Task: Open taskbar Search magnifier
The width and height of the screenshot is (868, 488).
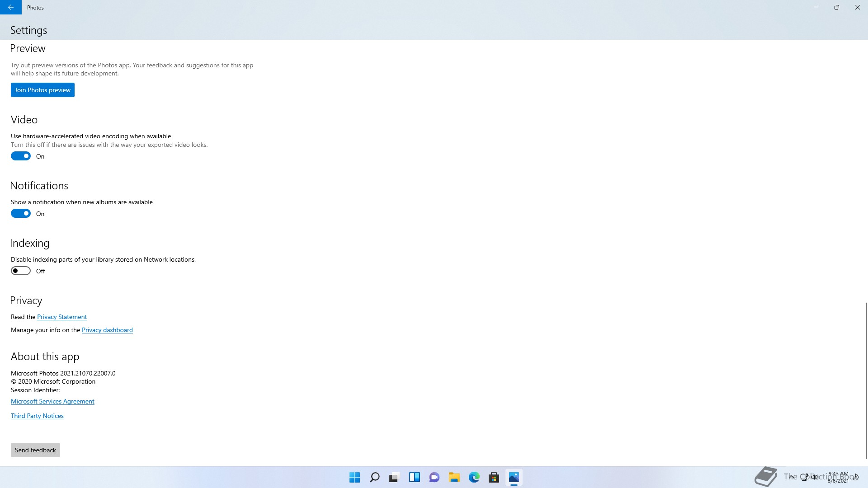Action: 375,477
